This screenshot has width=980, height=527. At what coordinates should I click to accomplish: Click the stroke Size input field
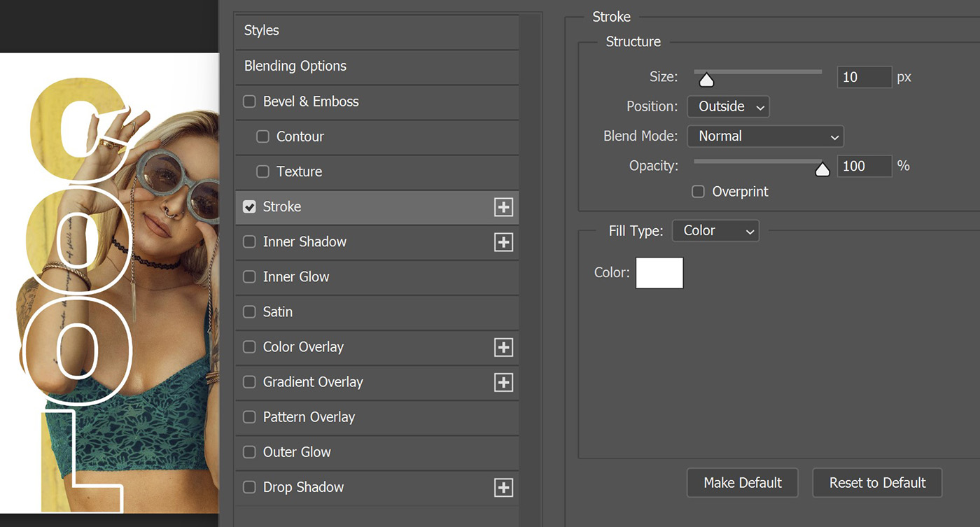click(x=864, y=77)
